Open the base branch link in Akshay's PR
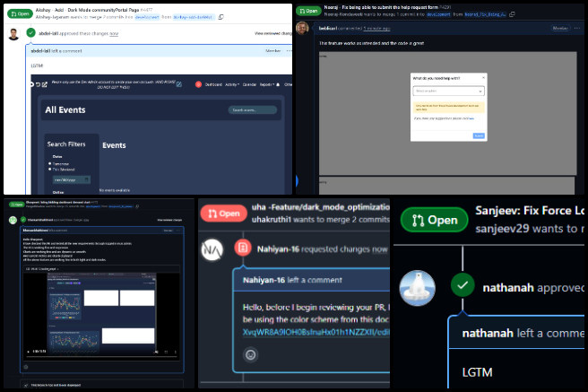The image size is (588, 392). 147,17
